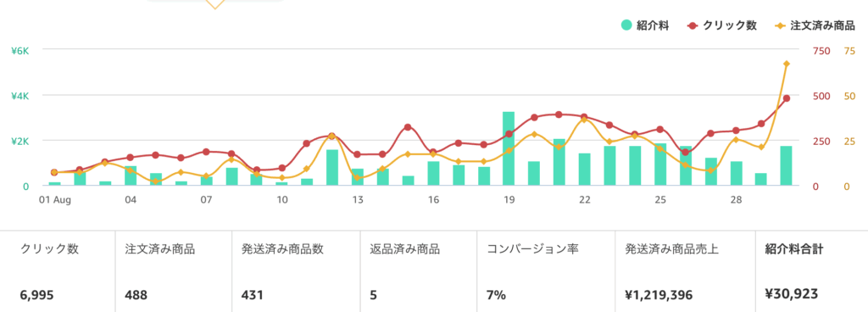Click the last red click-count point
This screenshot has width=868, height=312.
tap(786, 98)
